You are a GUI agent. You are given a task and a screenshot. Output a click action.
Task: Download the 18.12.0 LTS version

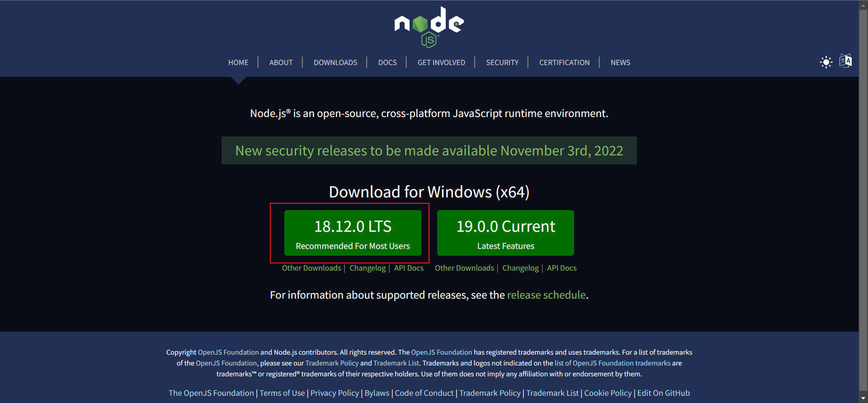(353, 233)
